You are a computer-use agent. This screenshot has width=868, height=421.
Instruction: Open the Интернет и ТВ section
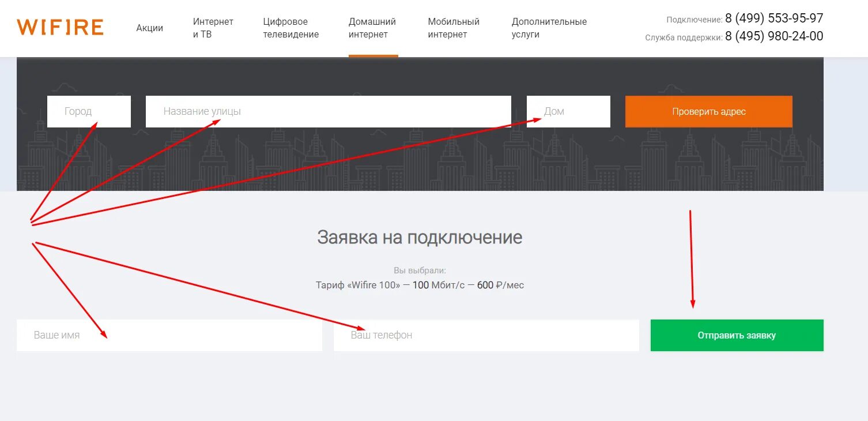(213, 28)
